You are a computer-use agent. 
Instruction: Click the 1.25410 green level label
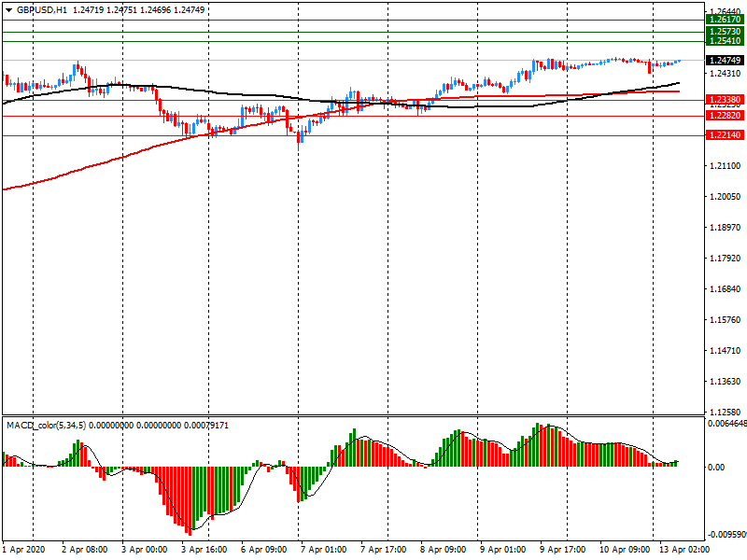click(x=725, y=41)
